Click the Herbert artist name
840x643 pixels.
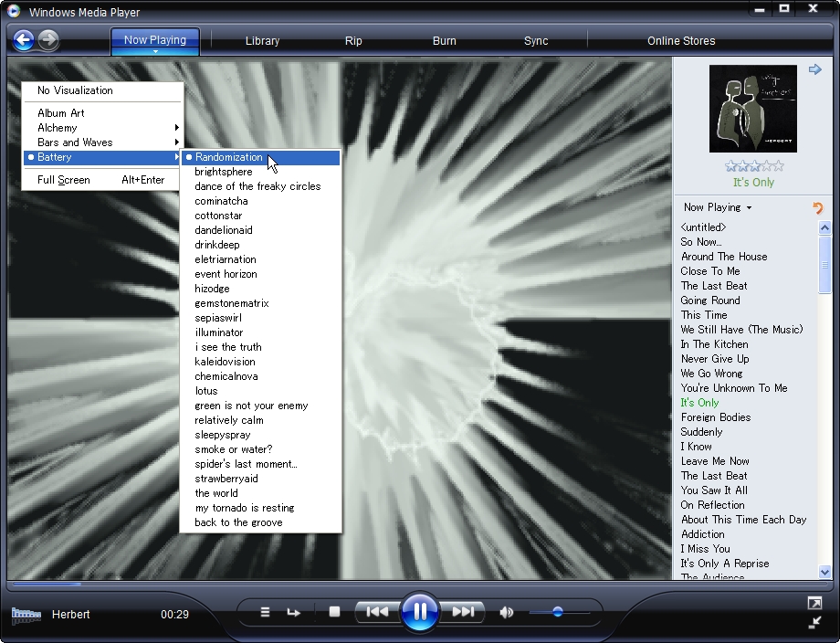click(70, 615)
